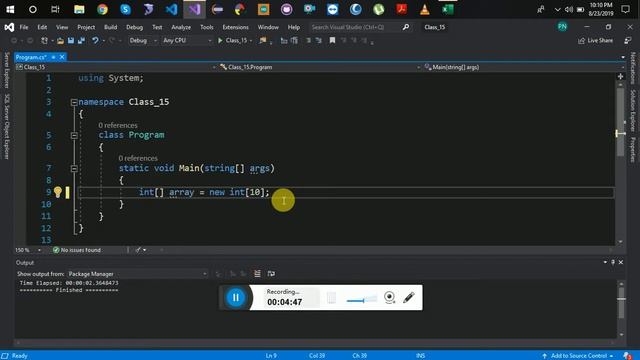Click the Save All icon in the toolbar
This screenshot has width=640, height=360.
pos(81,40)
